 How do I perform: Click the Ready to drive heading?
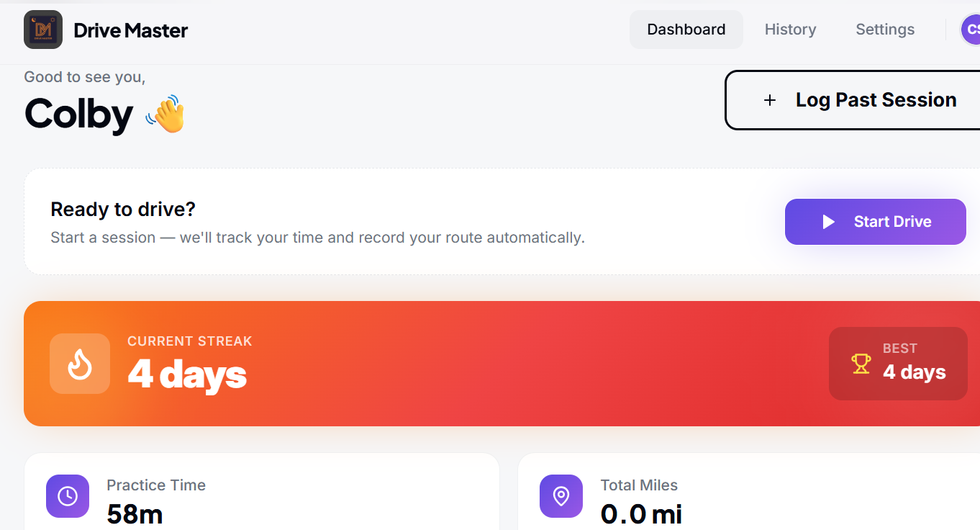[x=122, y=209]
